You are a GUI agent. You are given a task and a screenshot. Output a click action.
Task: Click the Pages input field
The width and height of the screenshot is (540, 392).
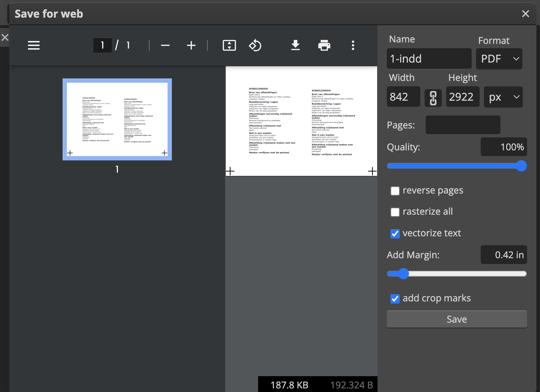pyautogui.click(x=463, y=125)
